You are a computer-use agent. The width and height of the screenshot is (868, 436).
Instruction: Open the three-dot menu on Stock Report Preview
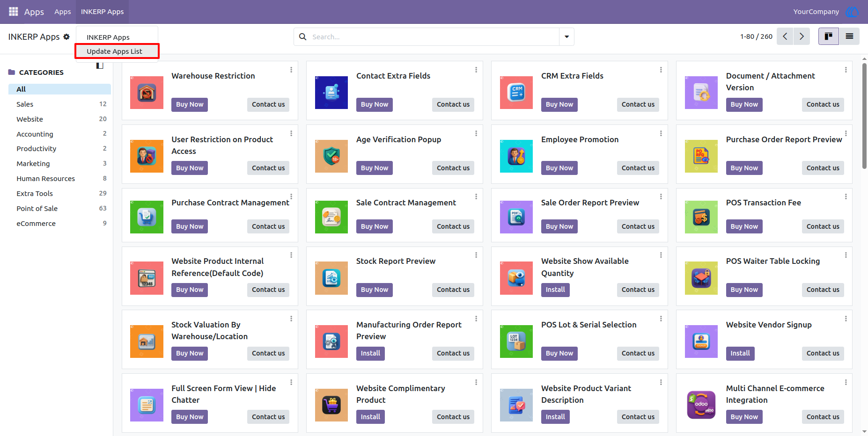coord(476,255)
